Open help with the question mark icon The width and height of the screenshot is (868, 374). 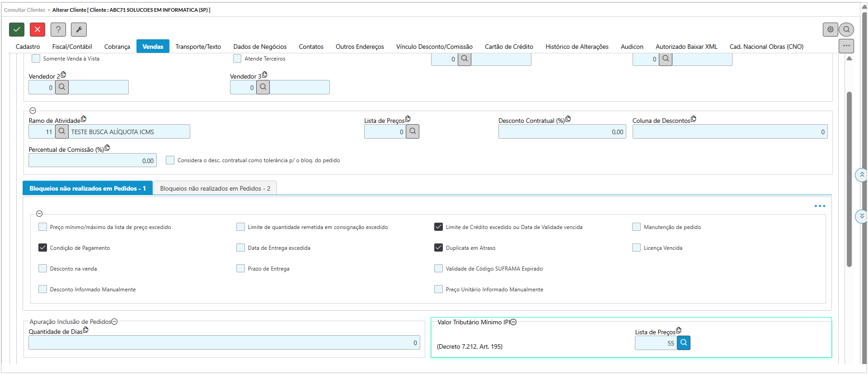(x=58, y=29)
